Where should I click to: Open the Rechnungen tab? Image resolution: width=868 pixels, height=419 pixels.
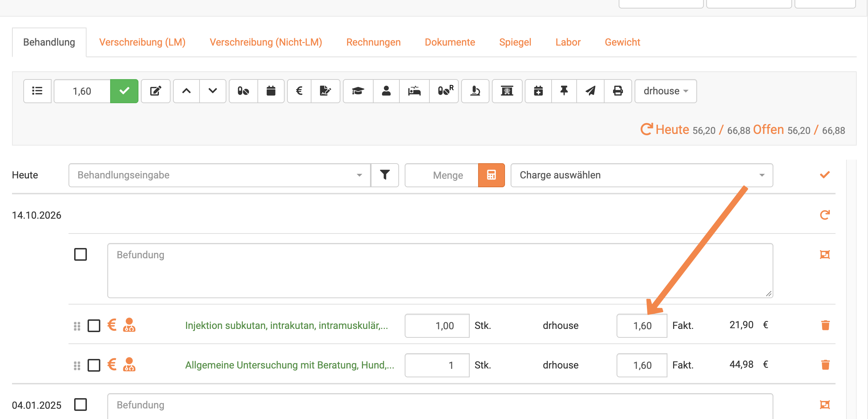374,42
